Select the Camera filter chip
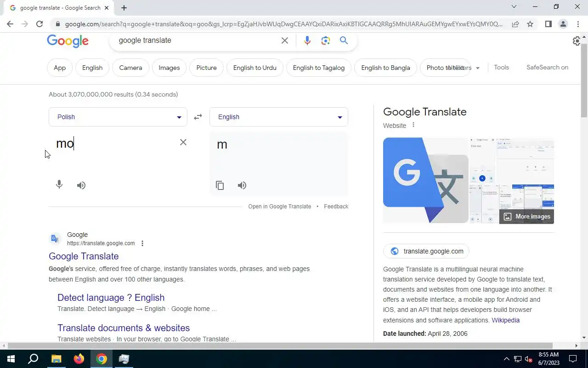 pos(130,68)
